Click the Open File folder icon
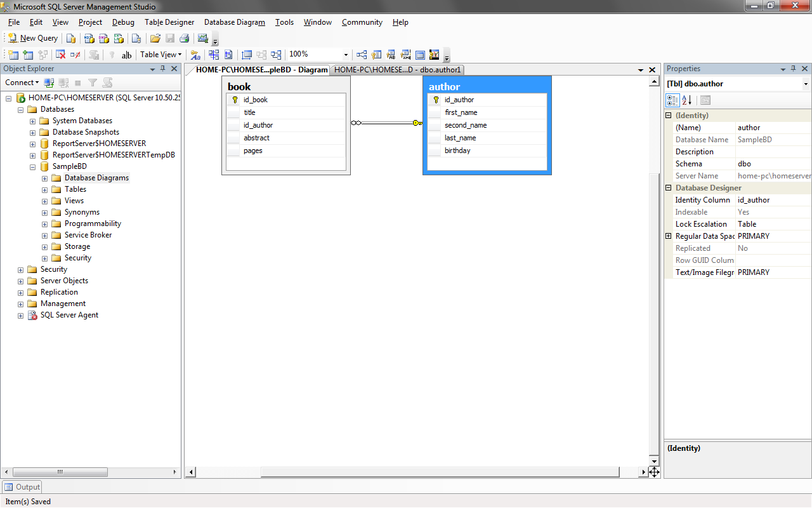Image resolution: width=812 pixels, height=508 pixels. click(x=155, y=38)
